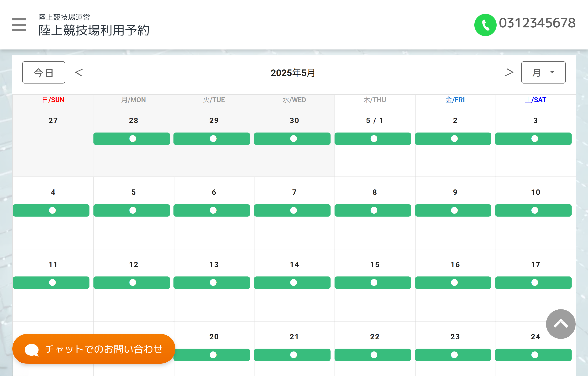Click the green phone call icon
Viewport: 588px width, 376px height.
click(485, 25)
